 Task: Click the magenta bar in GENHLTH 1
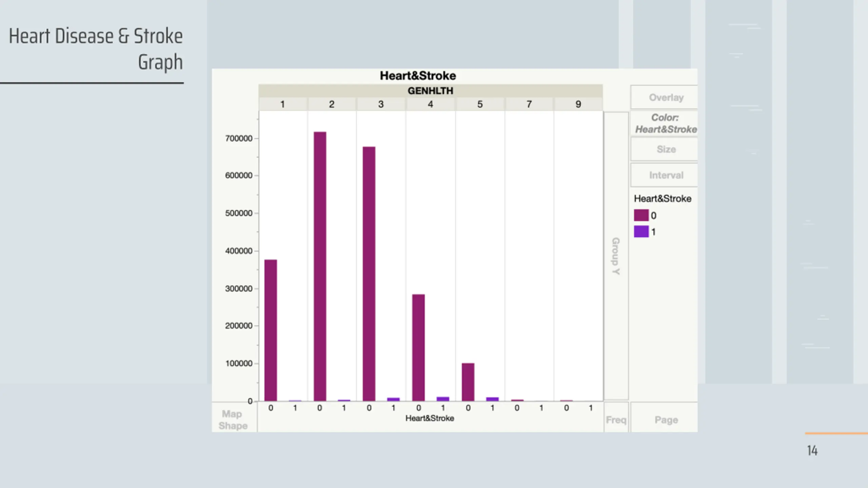pyautogui.click(x=271, y=330)
